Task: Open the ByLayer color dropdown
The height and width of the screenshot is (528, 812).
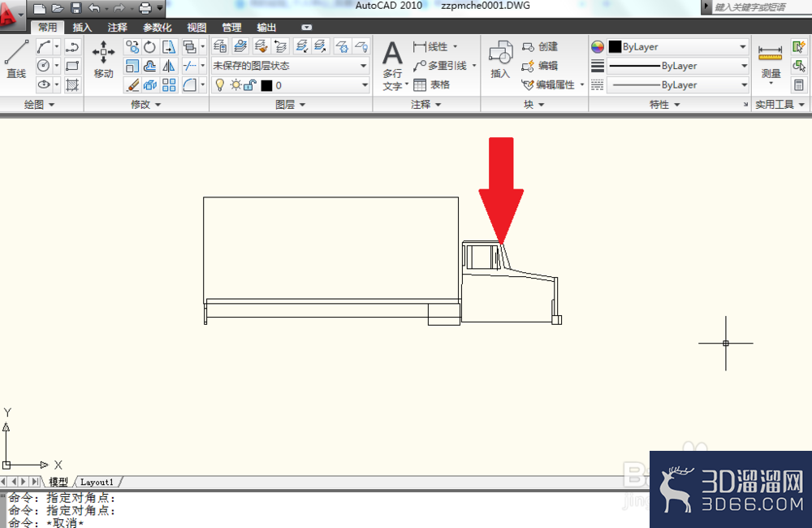Action: [x=678, y=47]
